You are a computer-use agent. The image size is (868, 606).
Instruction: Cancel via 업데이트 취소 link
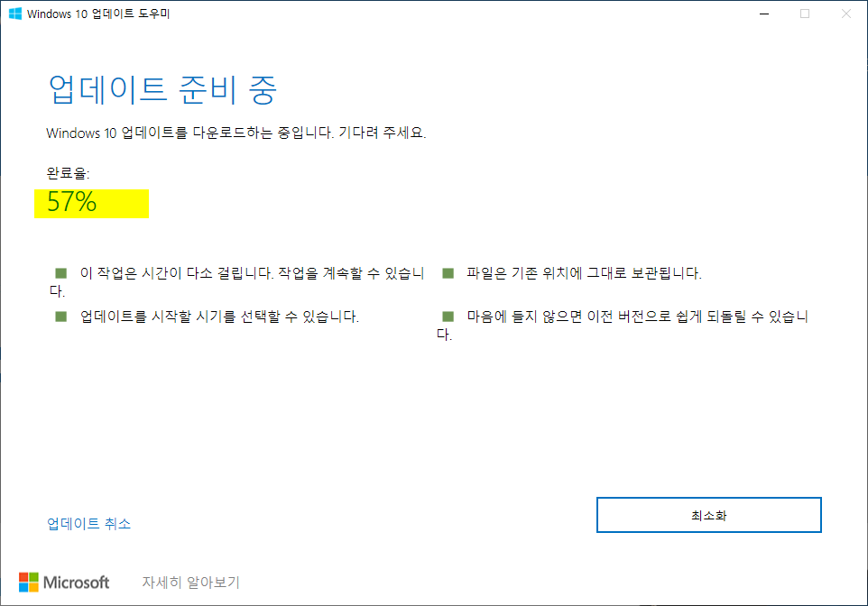click(89, 524)
